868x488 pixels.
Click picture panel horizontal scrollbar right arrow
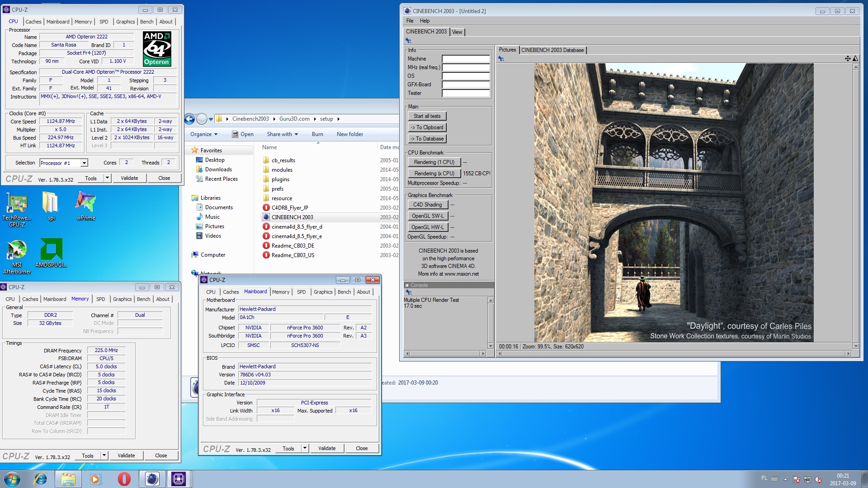[849, 354]
